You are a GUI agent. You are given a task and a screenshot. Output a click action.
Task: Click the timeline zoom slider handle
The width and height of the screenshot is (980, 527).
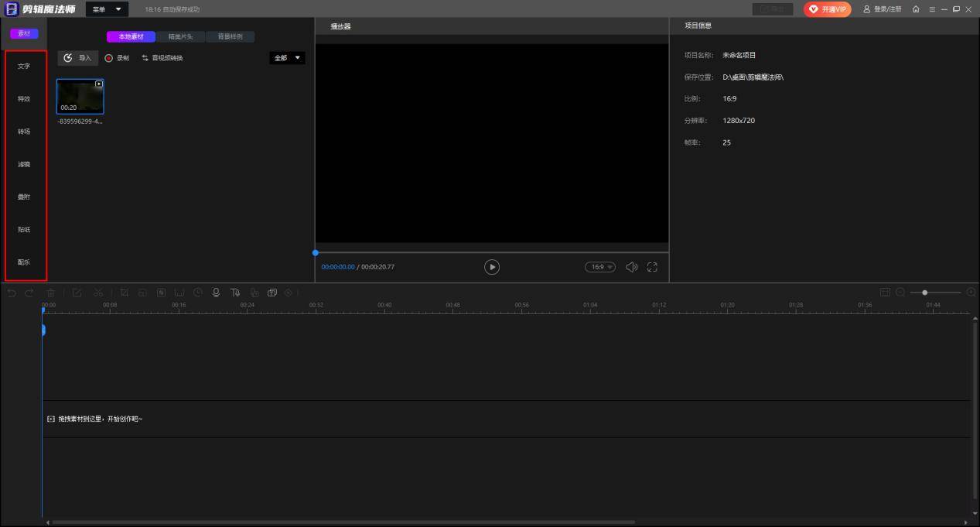925,293
